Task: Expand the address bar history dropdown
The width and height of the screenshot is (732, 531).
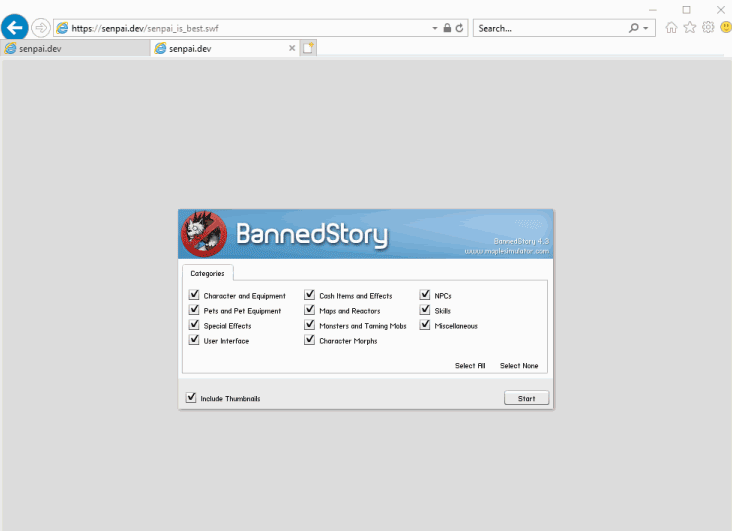Action: pos(435,28)
